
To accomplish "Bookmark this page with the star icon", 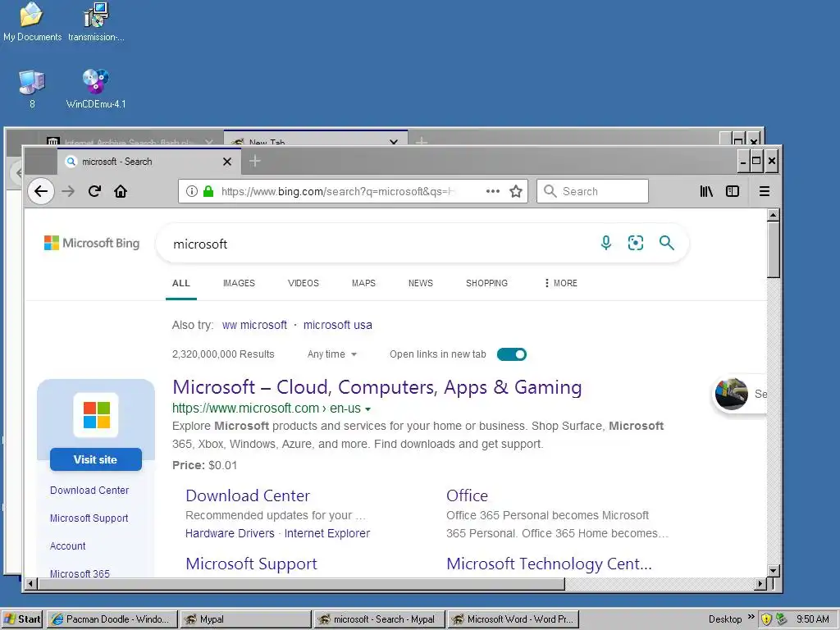I will pyautogui.click(x=516, y=191).
